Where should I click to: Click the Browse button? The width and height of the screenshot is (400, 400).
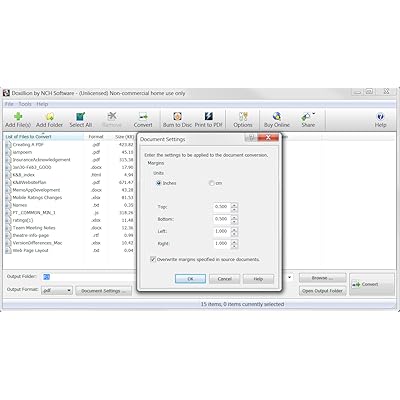point(322,278)
